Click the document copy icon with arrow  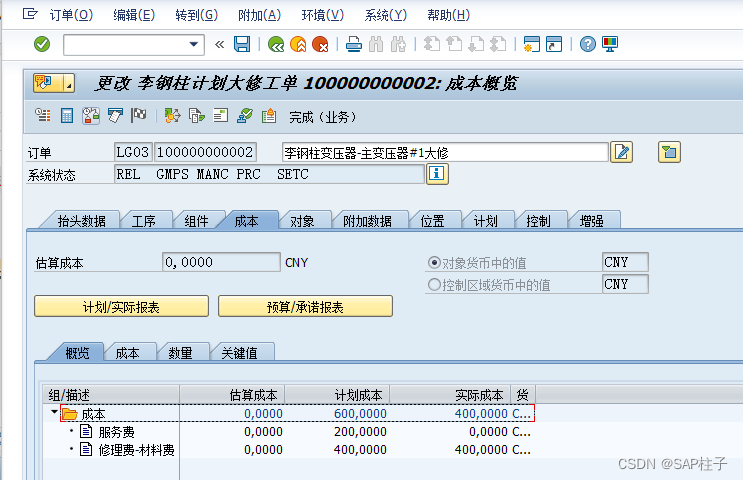[x=197, y=115]
